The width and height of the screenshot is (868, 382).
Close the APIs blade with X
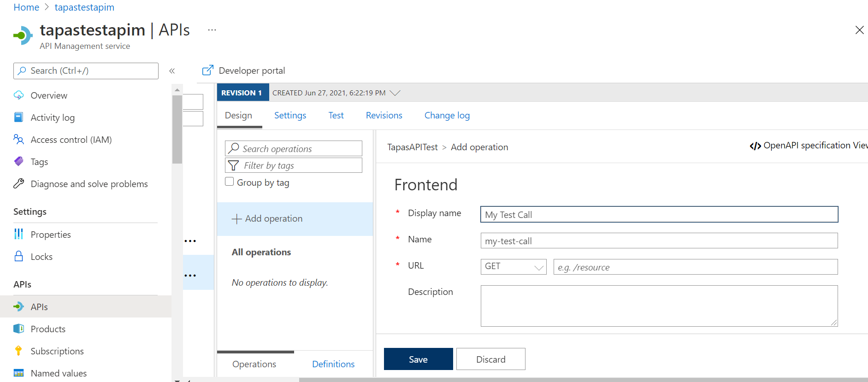point(859,30)
